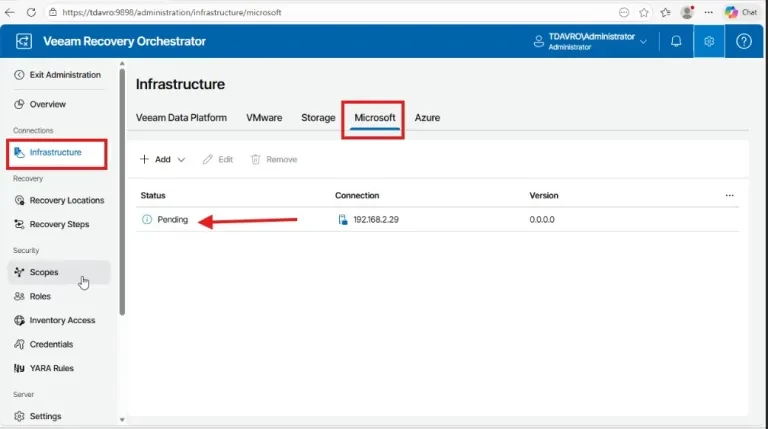768x429 pixels.
Task: Click the trash icon for Remove
Action: click(x=255, y=160)
